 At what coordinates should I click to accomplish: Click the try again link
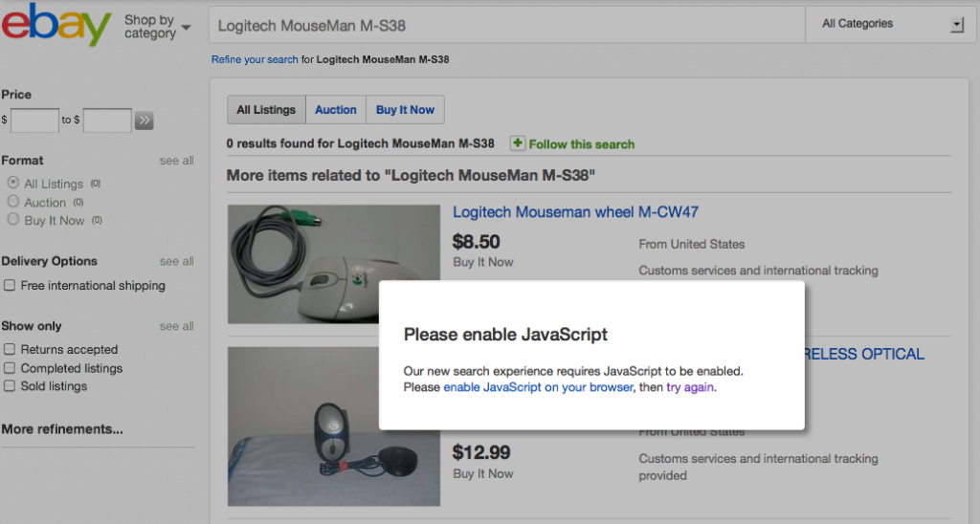(690, 388)
